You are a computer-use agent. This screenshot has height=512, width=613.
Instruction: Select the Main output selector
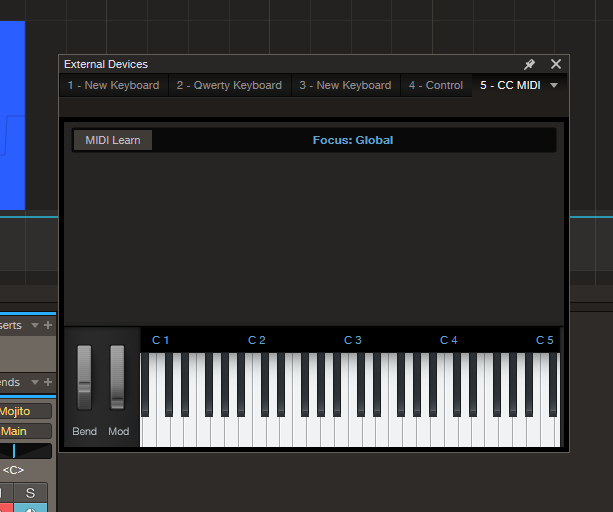tap(26, 431)
